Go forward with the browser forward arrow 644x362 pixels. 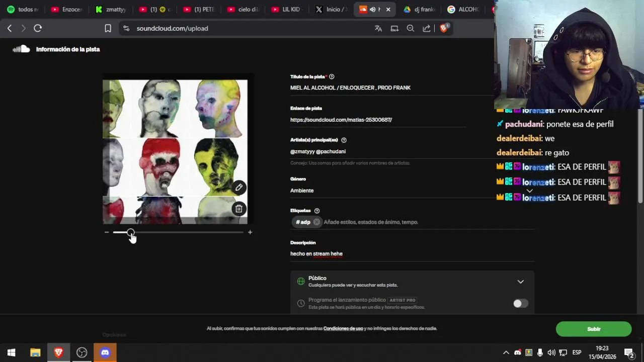point(23,29)
